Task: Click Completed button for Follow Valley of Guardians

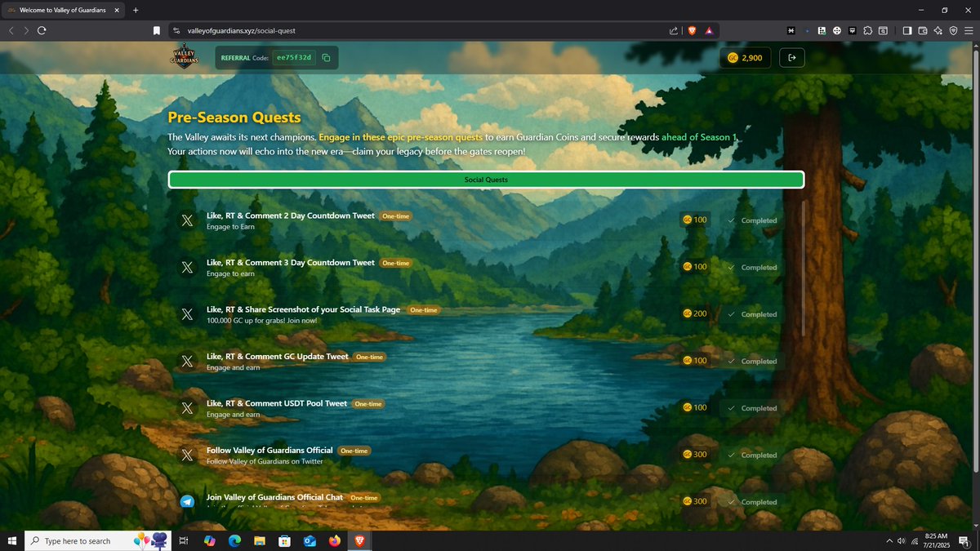Action: pos(752,455)
